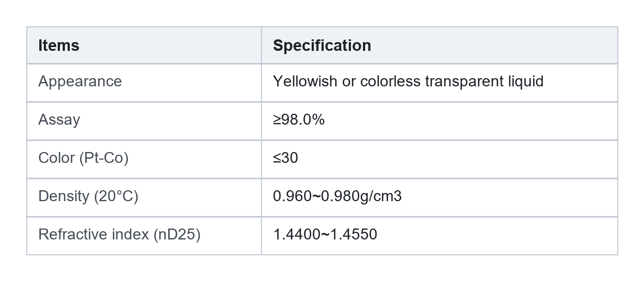
Task: Click the (nD25) text in Refractive row
Action: tap(177, 235)
